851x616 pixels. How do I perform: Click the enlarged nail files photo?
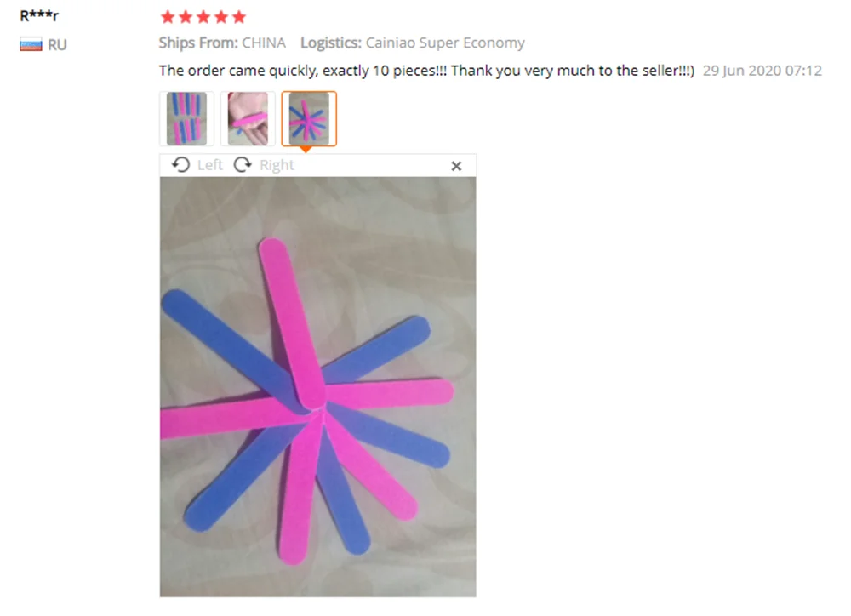pyautogui.click(x=318, y=387)
